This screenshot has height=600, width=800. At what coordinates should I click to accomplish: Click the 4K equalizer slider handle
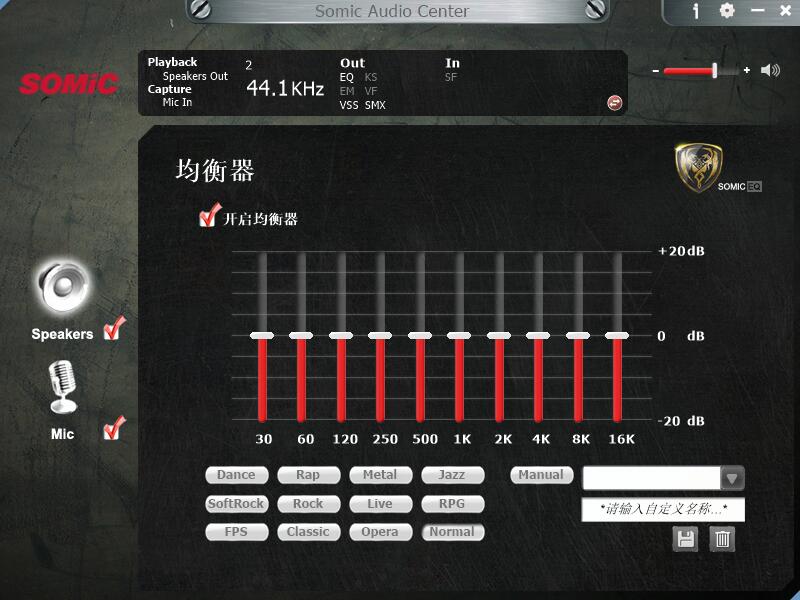pos(538,335)
